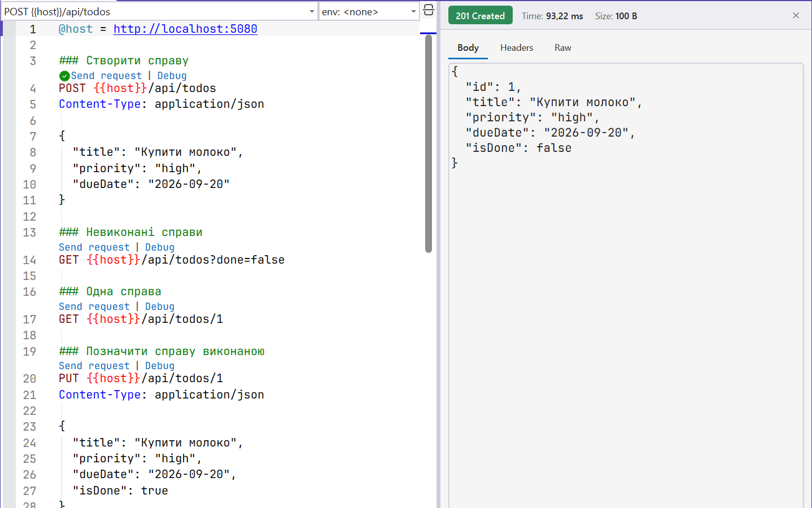Switch to the Body tab
The width and height of the screenshot is (812, 508).
point(468,48)
